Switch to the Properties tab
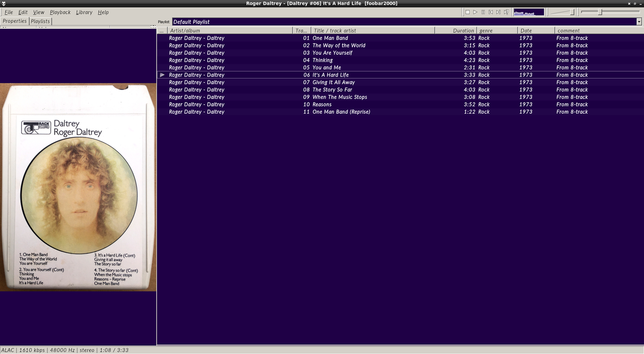This screenshot has width=644, height=354. click(x=15, y=21)
